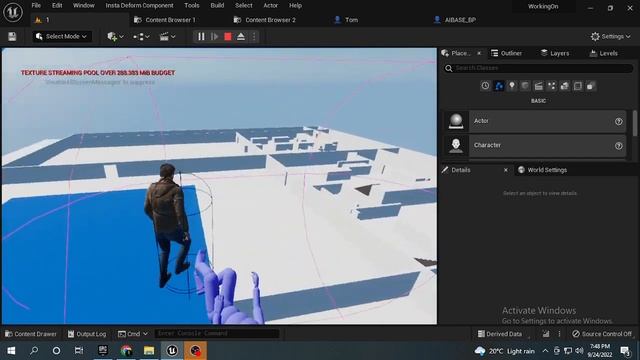Save the current level with the disk icon
The image size is (640, 360).
tap(12, 37)
